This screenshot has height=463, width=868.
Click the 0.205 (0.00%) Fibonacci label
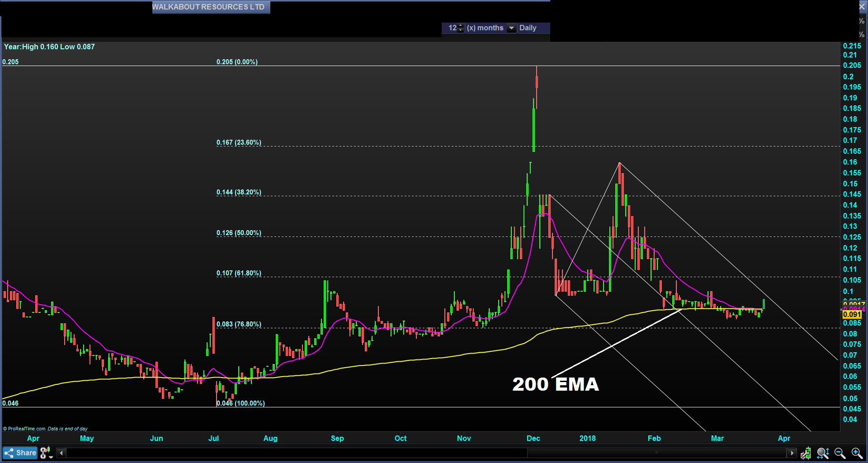tap(237, 62)
